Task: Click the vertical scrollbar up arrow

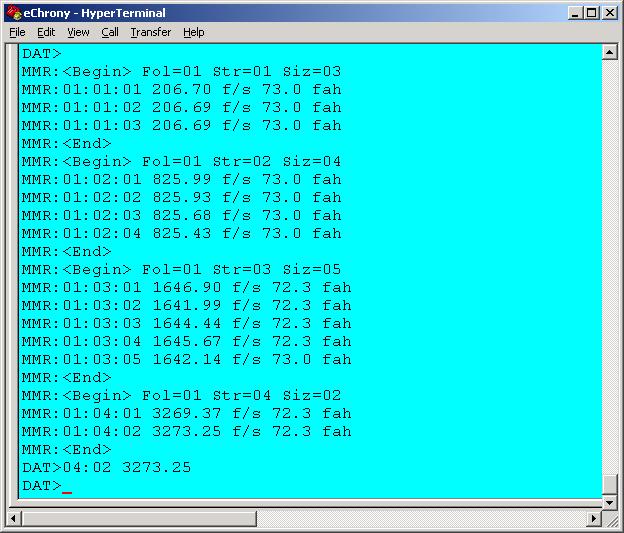Action: pos(610,52)
